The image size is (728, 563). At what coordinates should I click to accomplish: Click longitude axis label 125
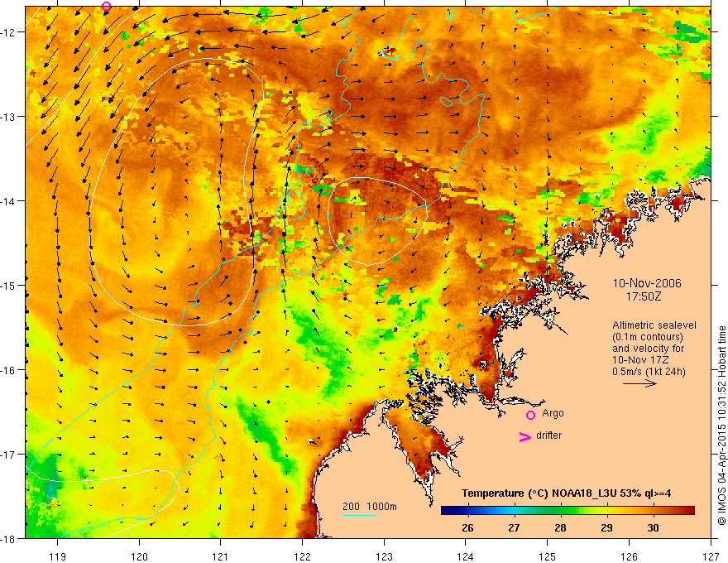[x=548, y=556]
